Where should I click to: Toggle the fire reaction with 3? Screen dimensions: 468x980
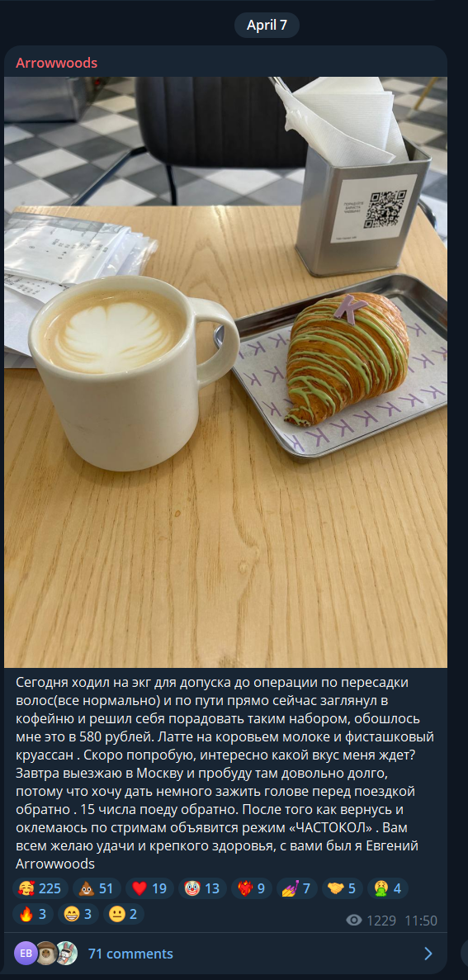coord(33,915)
